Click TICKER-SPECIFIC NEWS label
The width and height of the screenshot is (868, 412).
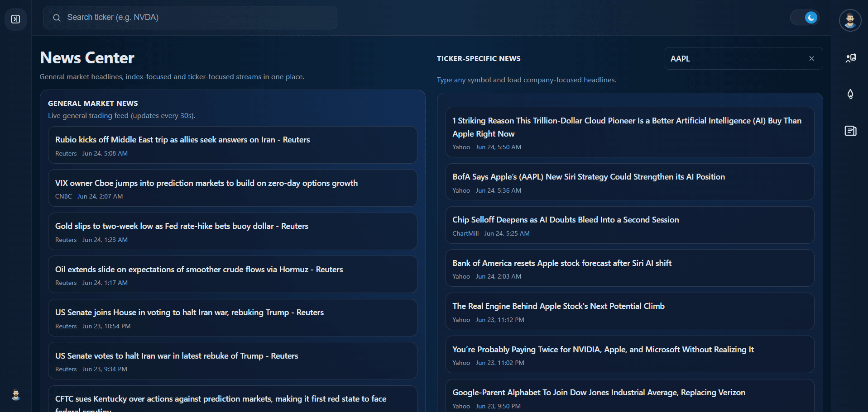click(479, 59)
